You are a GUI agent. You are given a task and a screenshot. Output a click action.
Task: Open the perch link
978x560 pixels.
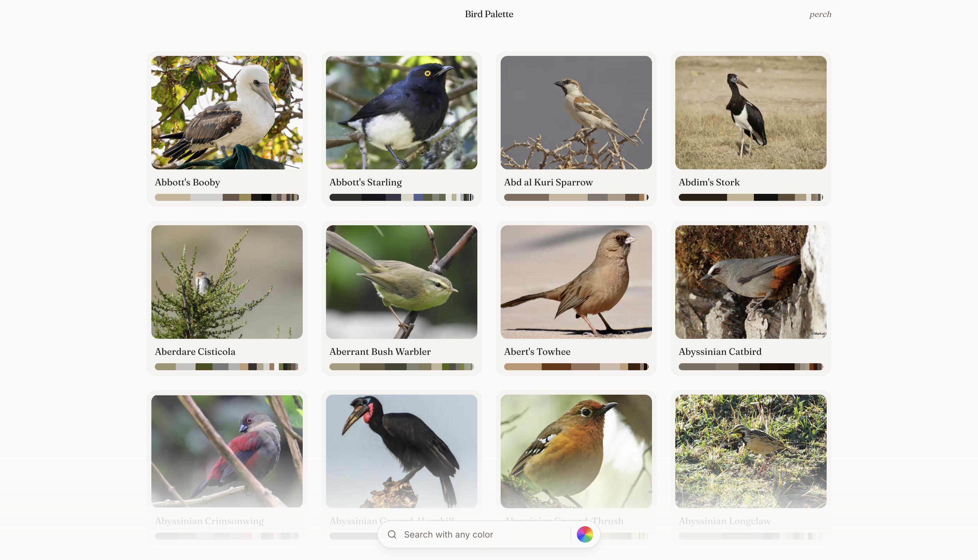[820, 14]
